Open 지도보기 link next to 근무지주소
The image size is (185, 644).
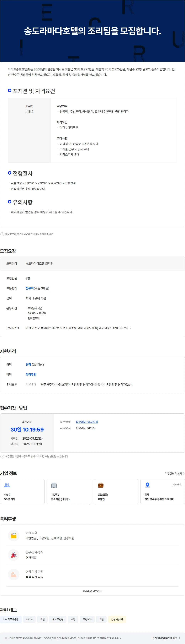click(124, 328)
